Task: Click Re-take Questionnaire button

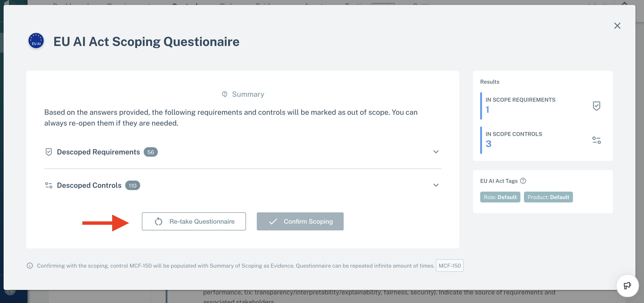Action: coord(194,221)
